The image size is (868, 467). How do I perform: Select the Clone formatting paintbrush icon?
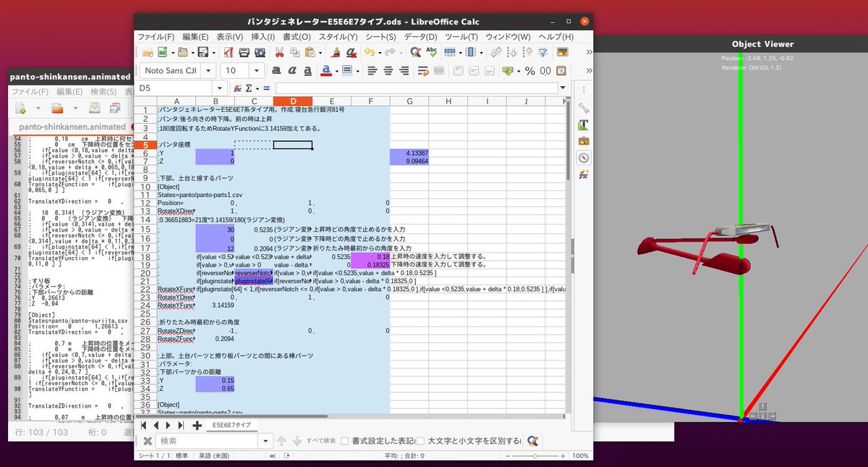[x=335, y=52]
